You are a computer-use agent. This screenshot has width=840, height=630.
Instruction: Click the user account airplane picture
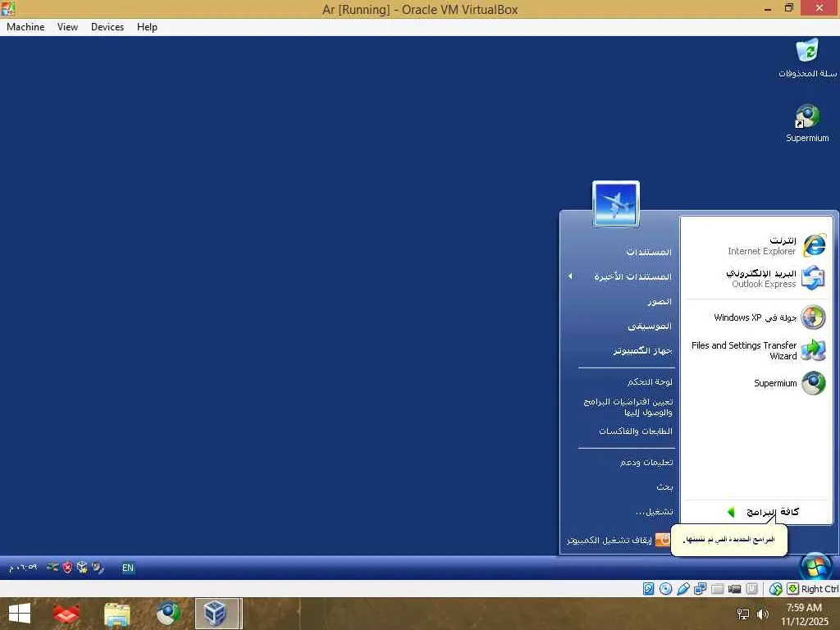(x=616, y=203)
